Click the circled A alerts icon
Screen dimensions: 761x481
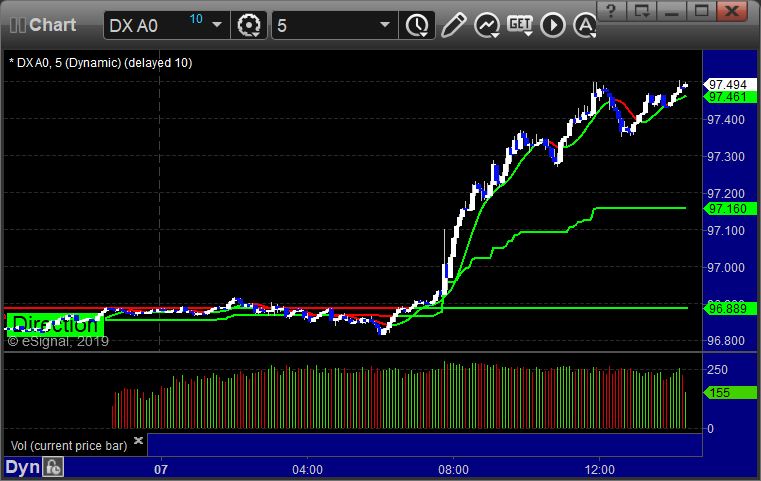[584, 25]
